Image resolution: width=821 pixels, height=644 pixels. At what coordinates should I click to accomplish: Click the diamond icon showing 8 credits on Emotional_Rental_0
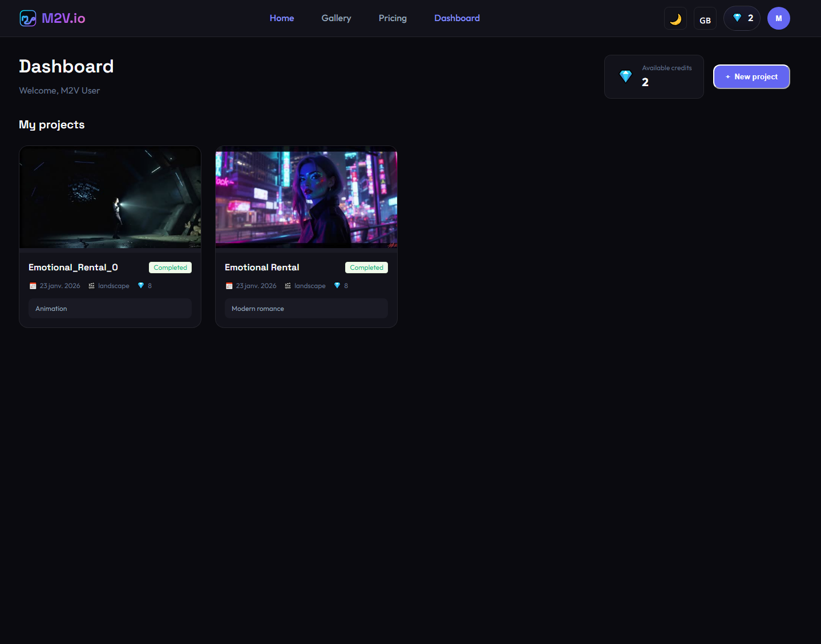point(140,285)
